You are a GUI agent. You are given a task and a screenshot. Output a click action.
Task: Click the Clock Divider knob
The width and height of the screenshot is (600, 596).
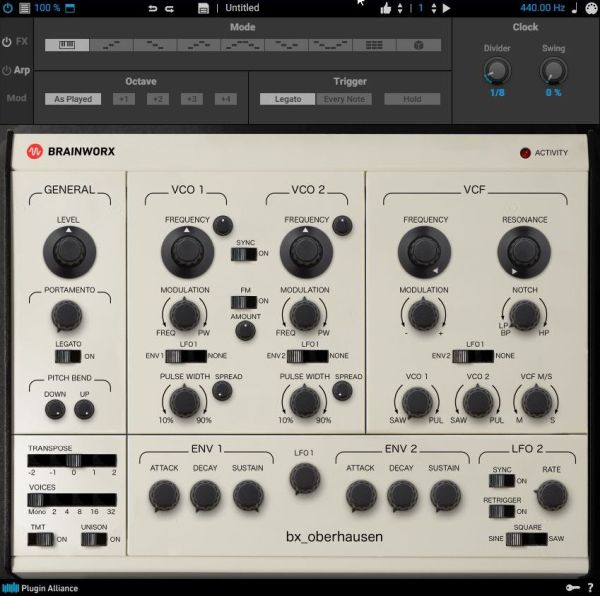[497, 71]
